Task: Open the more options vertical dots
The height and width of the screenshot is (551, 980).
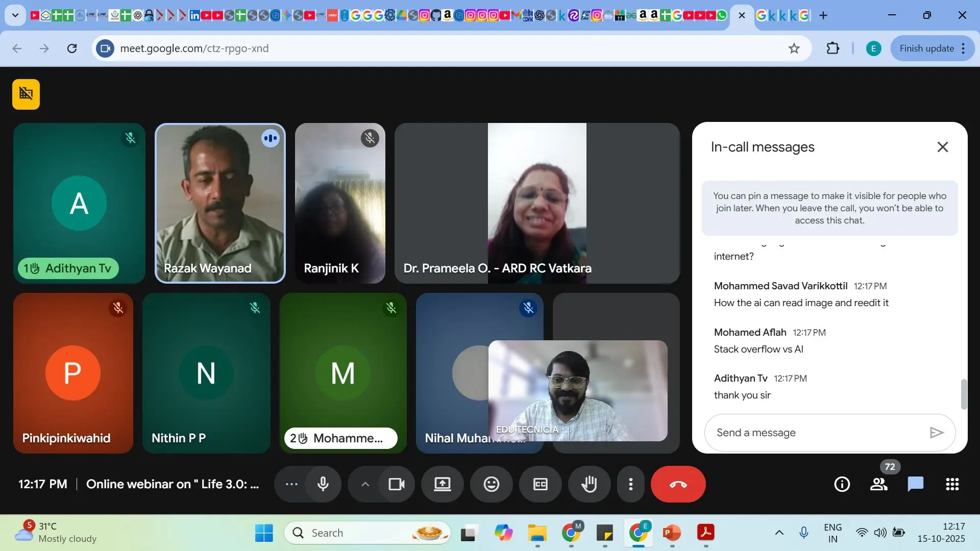Action: 631,484
